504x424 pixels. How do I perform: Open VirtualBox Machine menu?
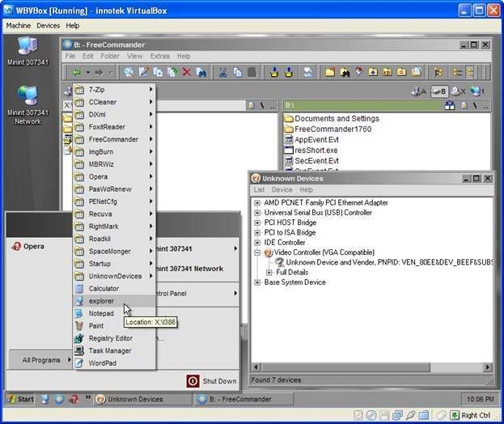(19, 25)
